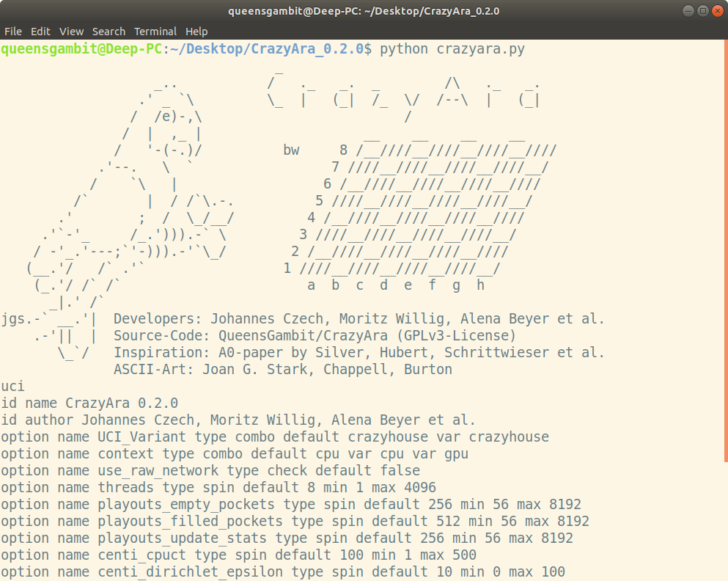The width and height of the screenshot is (728, 581).
Task: Open the Help menu
Action: tap(196, 32)
